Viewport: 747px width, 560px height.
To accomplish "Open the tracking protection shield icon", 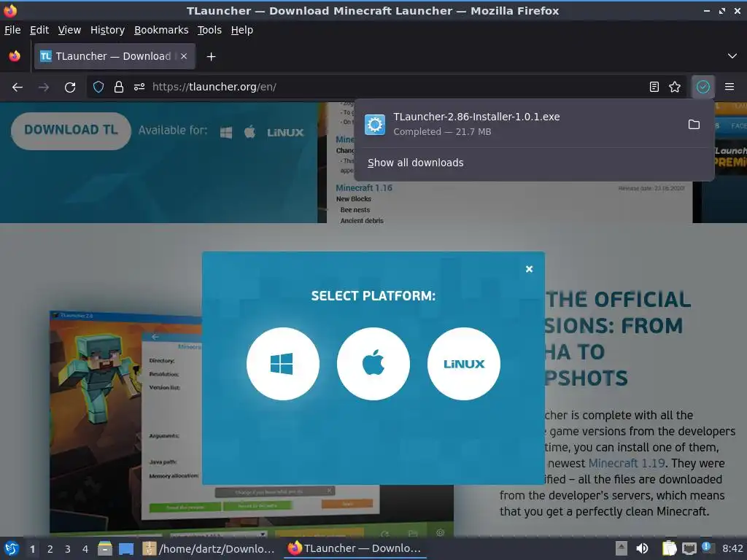I will click(x=98, y=87).
